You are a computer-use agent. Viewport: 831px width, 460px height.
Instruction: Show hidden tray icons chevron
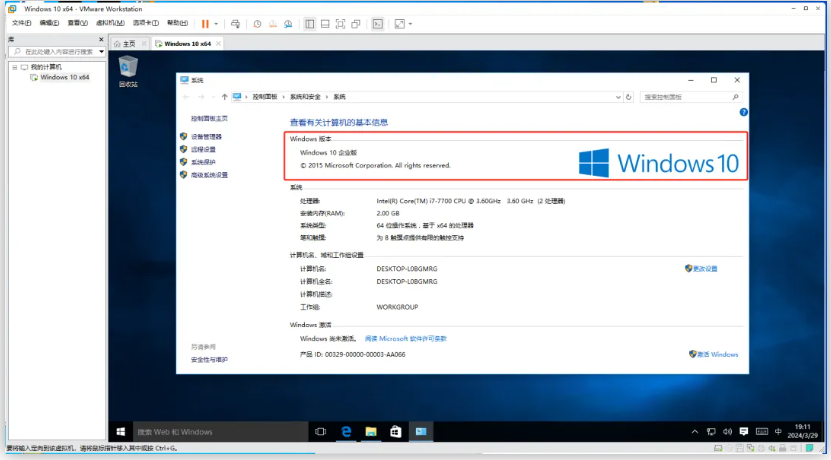coord(695,431)
